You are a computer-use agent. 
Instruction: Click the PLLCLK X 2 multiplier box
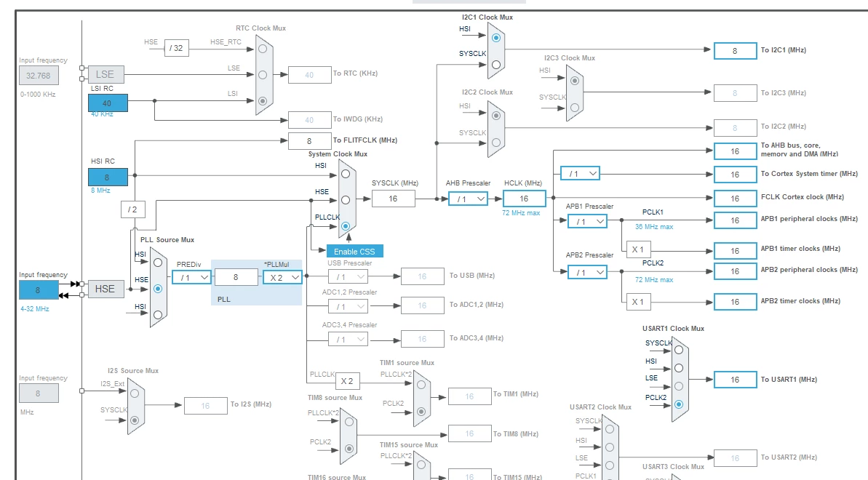click(347, 381)
